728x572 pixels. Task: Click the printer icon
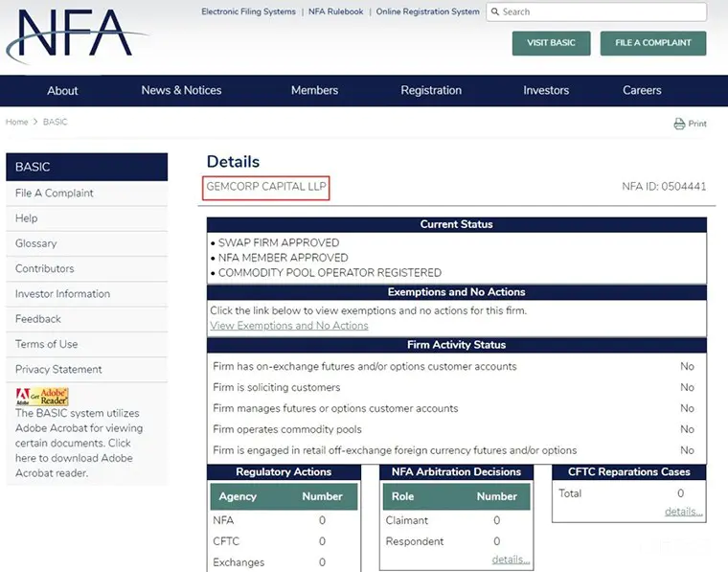[679, 124]
